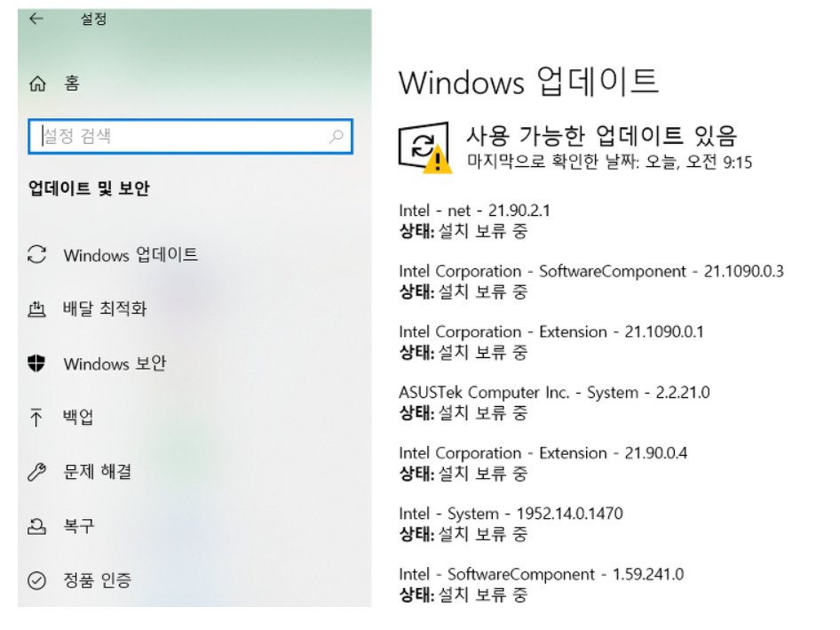Click the 백업 upload arrow icon

(36, 417)
